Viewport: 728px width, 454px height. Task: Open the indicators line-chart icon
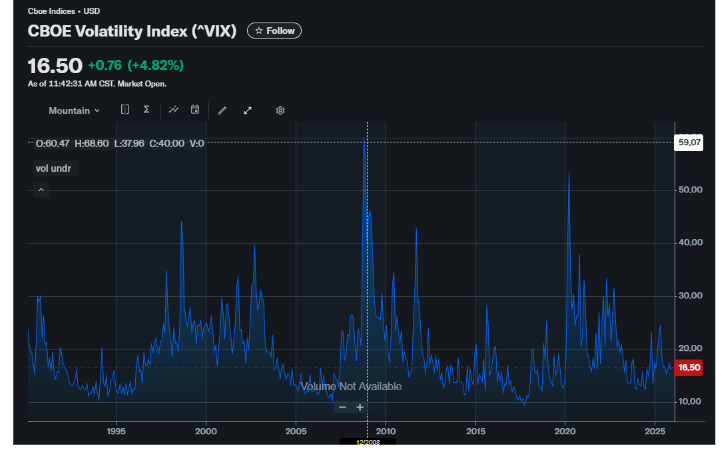[x=173, y=110]
